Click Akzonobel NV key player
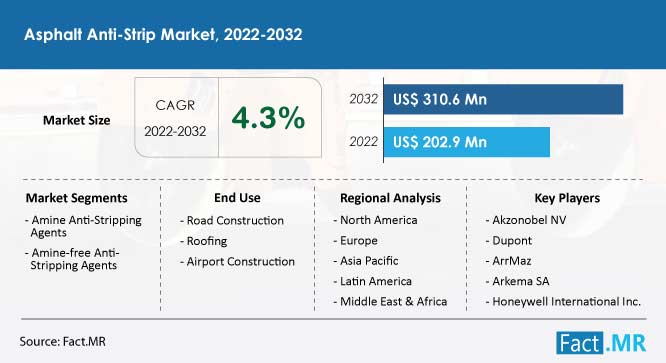 pyautogui.click(x=526, y=220)
